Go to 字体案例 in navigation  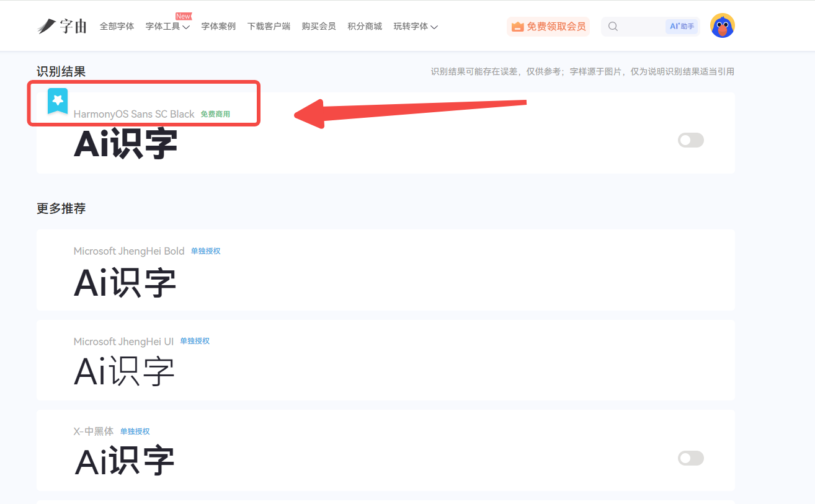click(x=218, y=27)
